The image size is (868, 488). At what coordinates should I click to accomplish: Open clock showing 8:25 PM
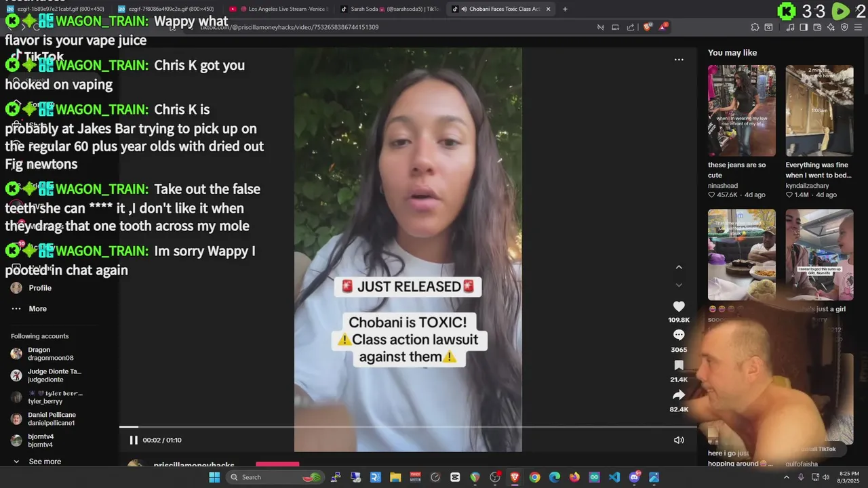tap(849, 477)
